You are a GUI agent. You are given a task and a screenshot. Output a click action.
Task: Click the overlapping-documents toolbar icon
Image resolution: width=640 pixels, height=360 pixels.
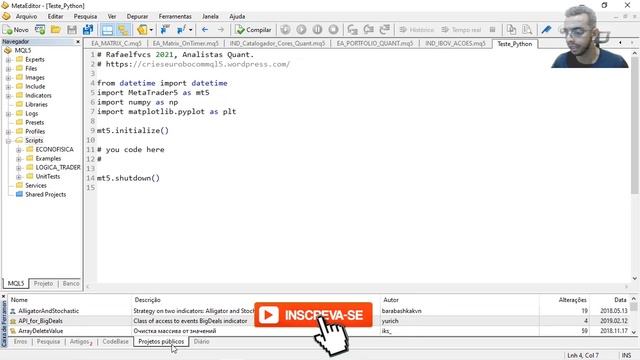(x=511, y=29)
